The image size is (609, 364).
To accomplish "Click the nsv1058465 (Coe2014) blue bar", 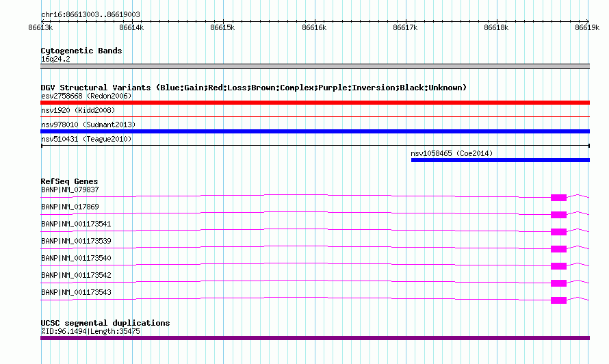I will click(x=500, y=160).
